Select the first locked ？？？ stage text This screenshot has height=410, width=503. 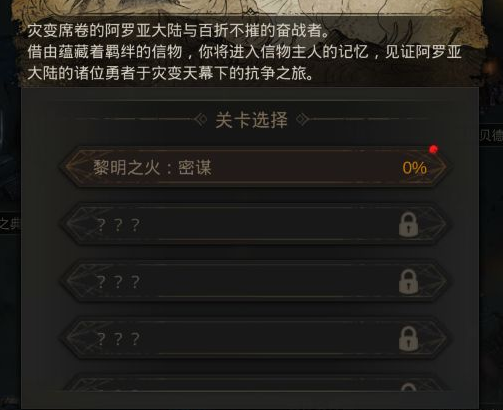[118, 225]
